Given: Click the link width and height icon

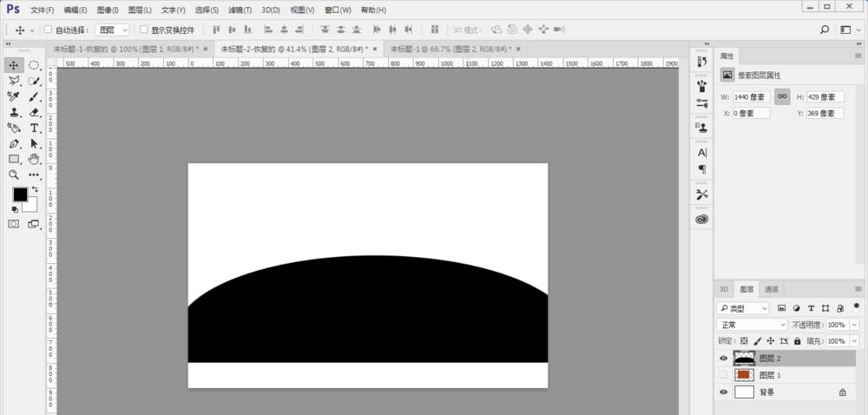Looking at the screenshot, I should point(782,96).
